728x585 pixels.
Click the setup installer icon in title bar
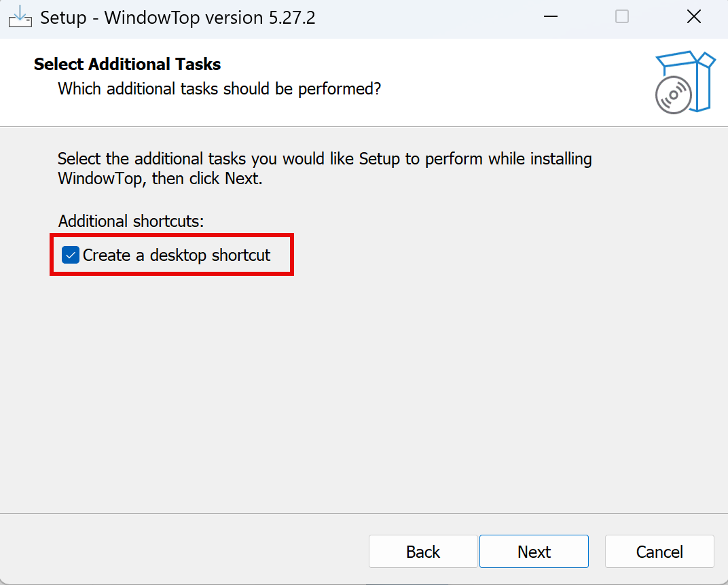pos(20,17)
